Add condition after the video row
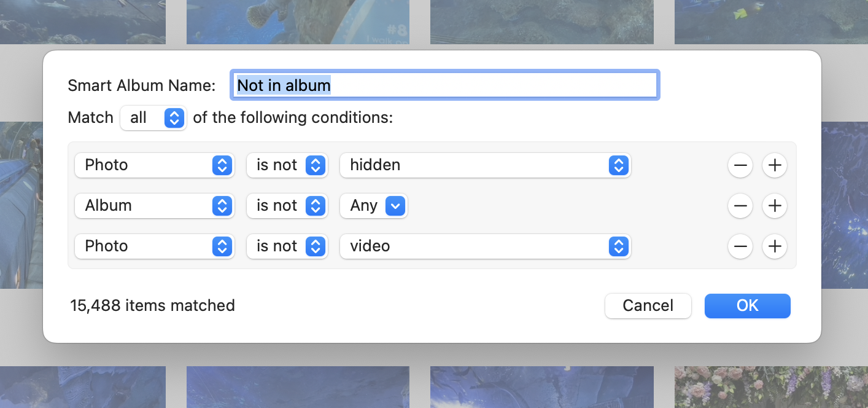868x408 pixels. click(775, 246)
